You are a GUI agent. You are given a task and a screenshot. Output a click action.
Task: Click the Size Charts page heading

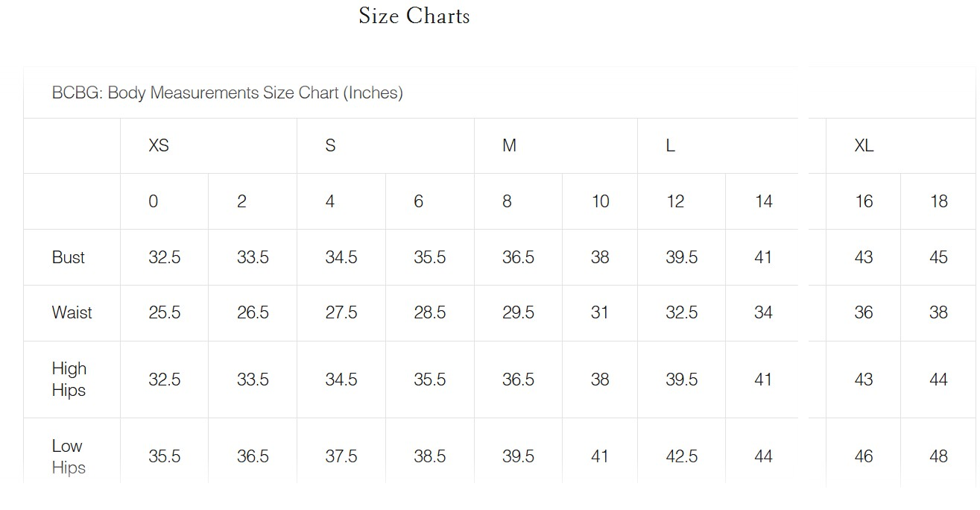pyautogui.click(x=414, y=16)
